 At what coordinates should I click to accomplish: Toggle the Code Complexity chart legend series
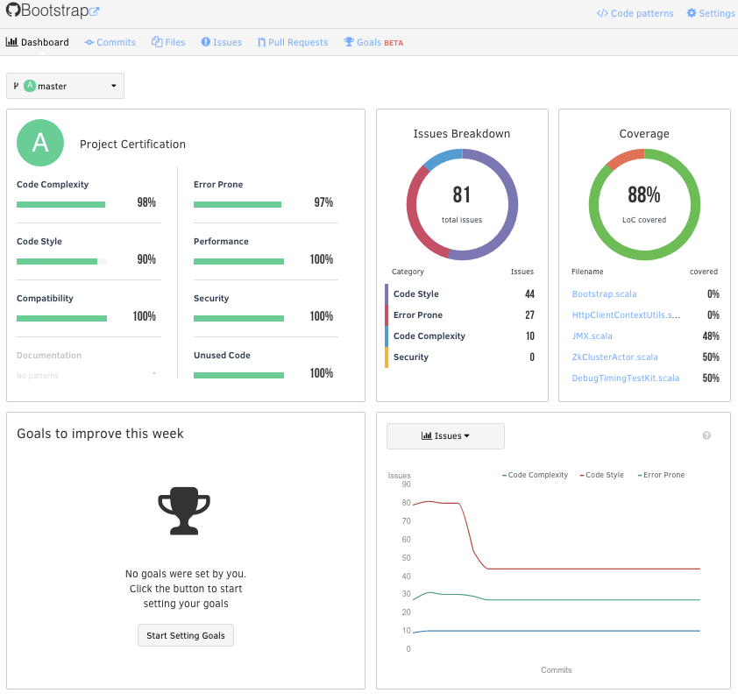pyautogui.click(x=535, y=475)
